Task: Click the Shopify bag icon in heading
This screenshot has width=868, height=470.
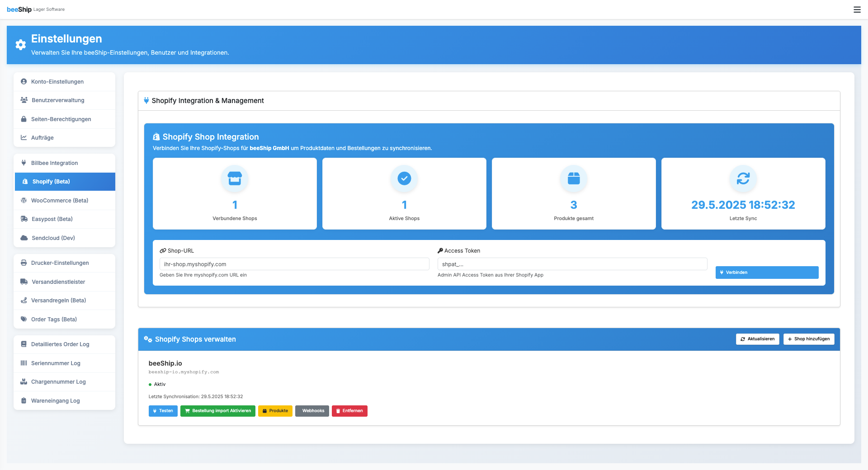Action: [x=156, y=137]
